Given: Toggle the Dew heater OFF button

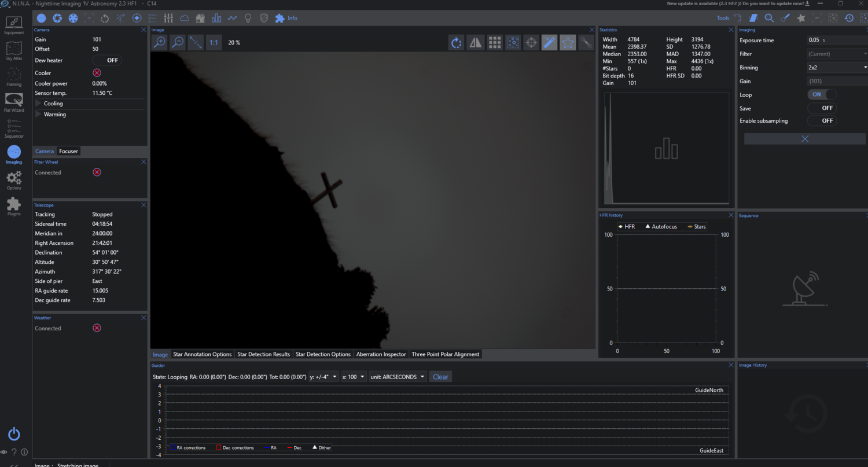Looking at the screenshot, I should click(x=106, y=60).
